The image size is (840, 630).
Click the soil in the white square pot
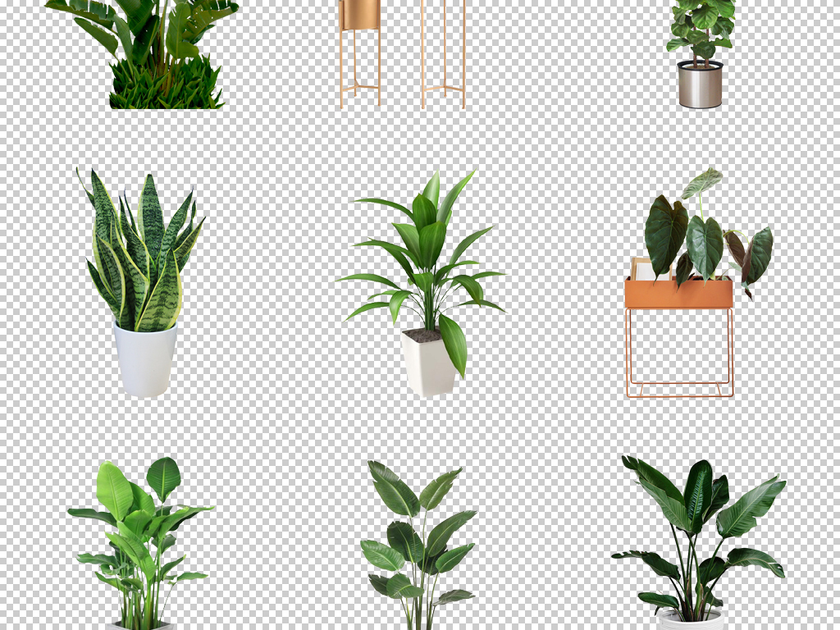[423, 335]
